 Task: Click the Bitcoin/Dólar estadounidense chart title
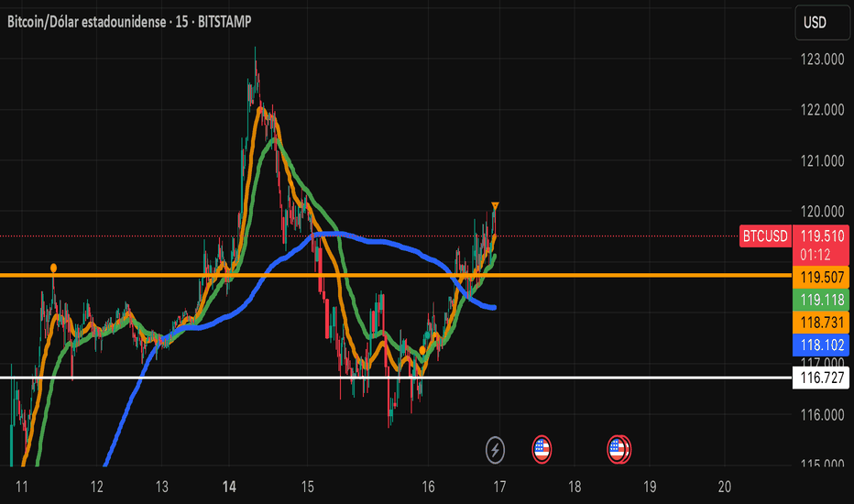pyautogui.click(x=129, y=22)
